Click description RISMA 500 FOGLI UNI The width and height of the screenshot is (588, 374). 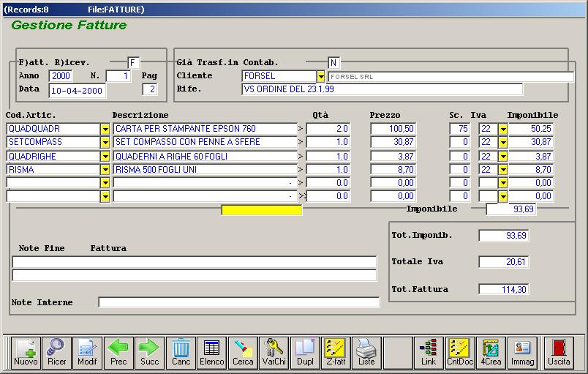coord(205,170)
